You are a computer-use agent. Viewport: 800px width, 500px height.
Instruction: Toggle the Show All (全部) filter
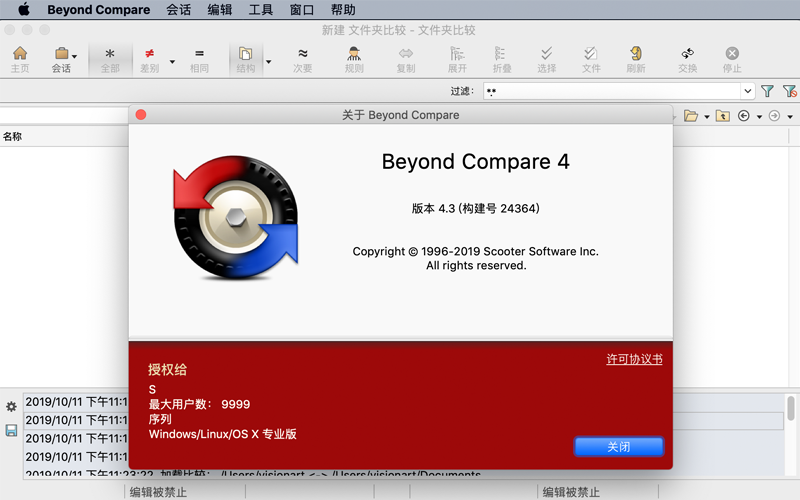(x=110, y=59)
